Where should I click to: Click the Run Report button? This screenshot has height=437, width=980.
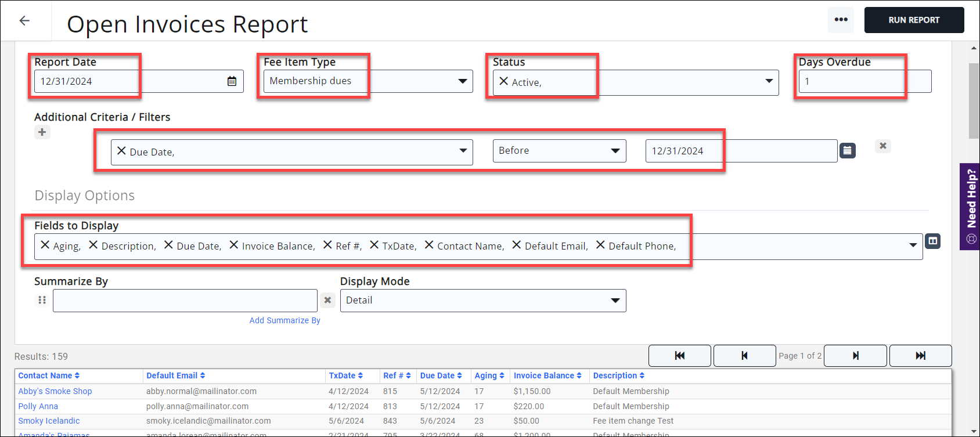point(914,20)
